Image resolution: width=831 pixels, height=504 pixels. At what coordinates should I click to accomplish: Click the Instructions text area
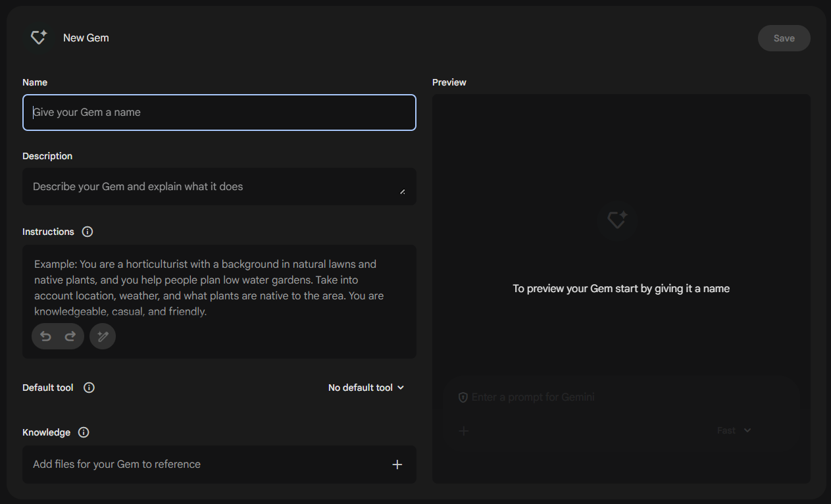pyautogui.click(x=219, y=302)
